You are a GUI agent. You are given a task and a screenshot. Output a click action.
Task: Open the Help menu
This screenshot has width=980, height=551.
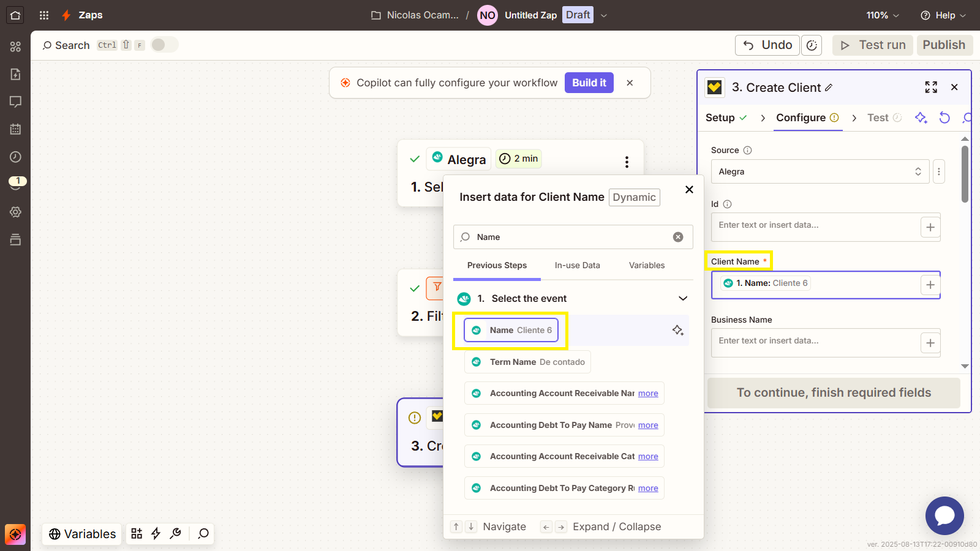943,15
